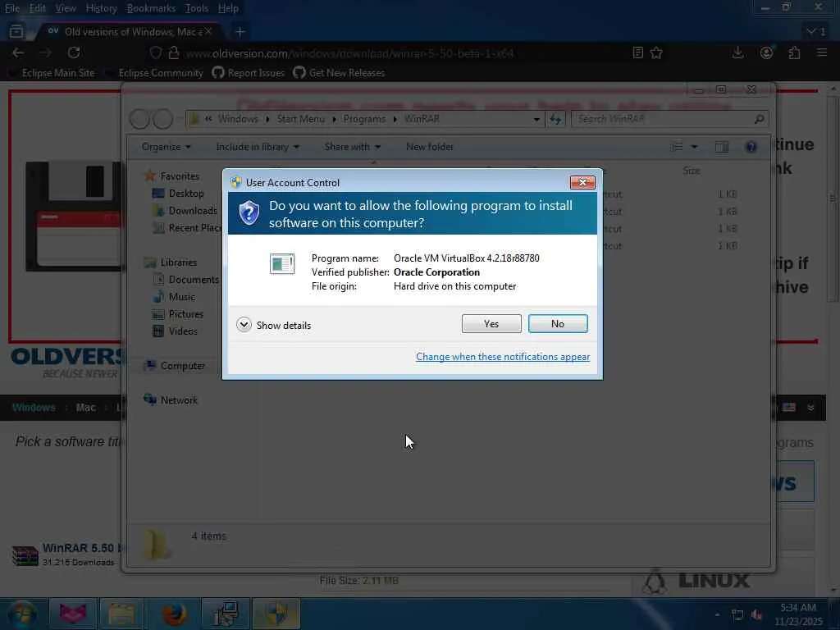Open the Edit menu in Firefox

point(37,8)
